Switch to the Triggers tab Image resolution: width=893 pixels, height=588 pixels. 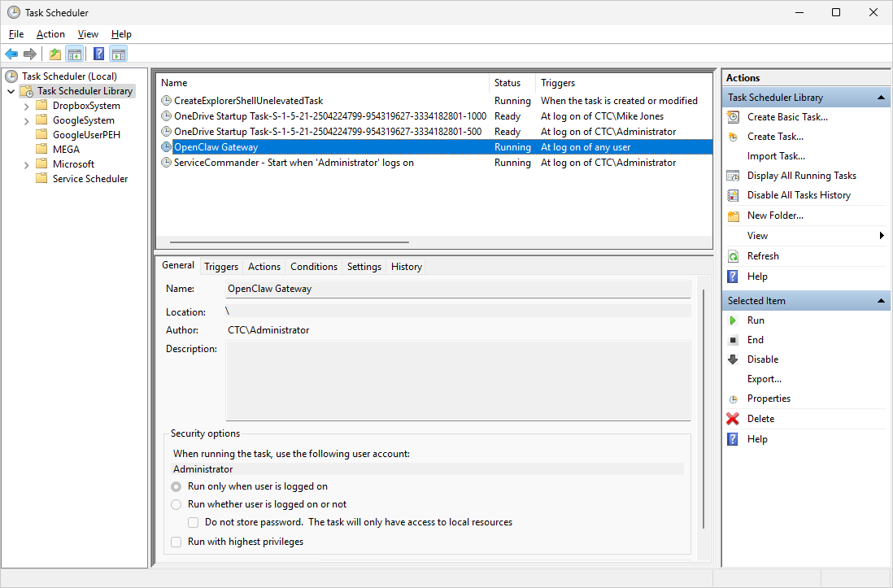coord(221,267)
